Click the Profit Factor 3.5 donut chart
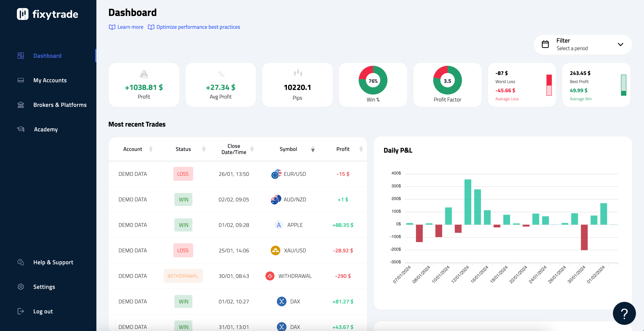644x331 pixels. coord(447,80)
